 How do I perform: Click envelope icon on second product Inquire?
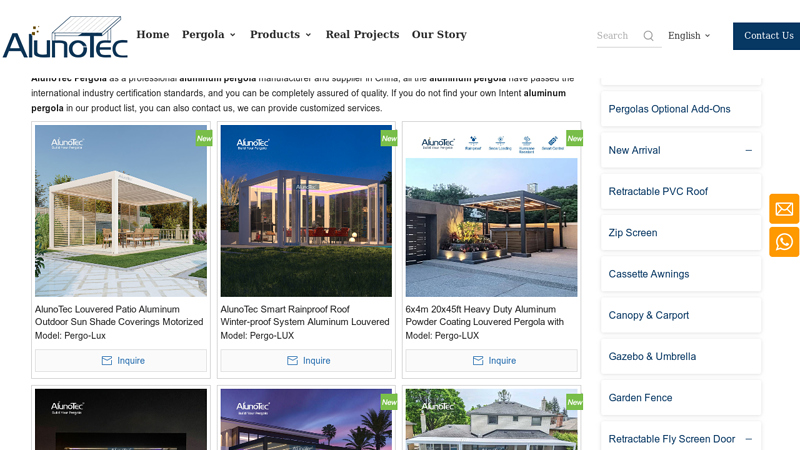pos(292,361)
